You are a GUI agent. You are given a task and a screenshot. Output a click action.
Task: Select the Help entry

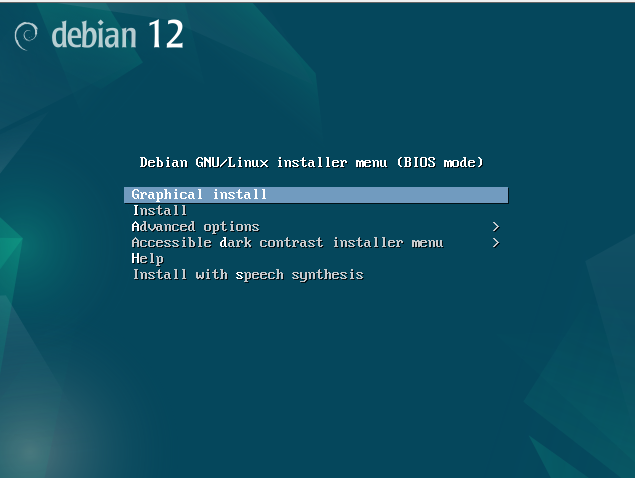coord(148,258)
